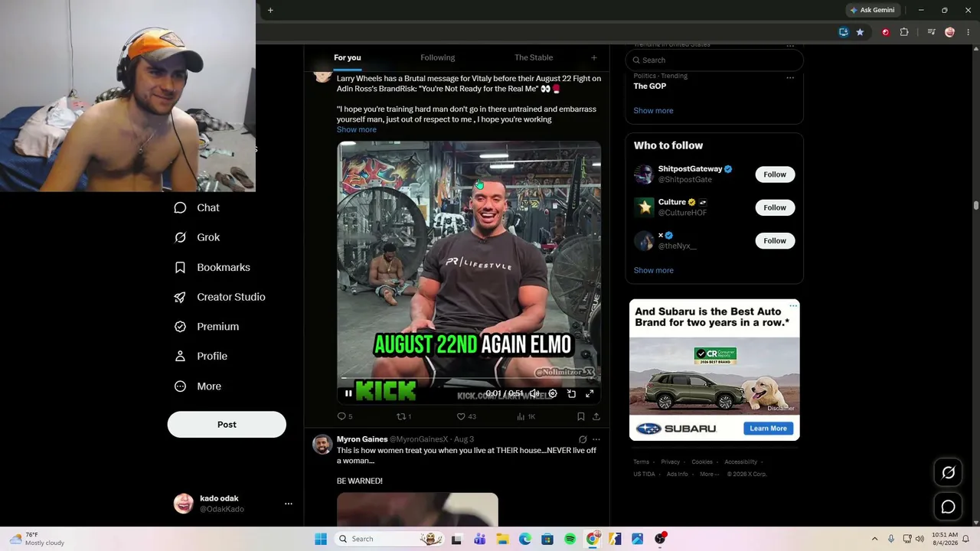Open the Accessibility footer link
The image size is (980, 551).
click(x=740, y=462)
